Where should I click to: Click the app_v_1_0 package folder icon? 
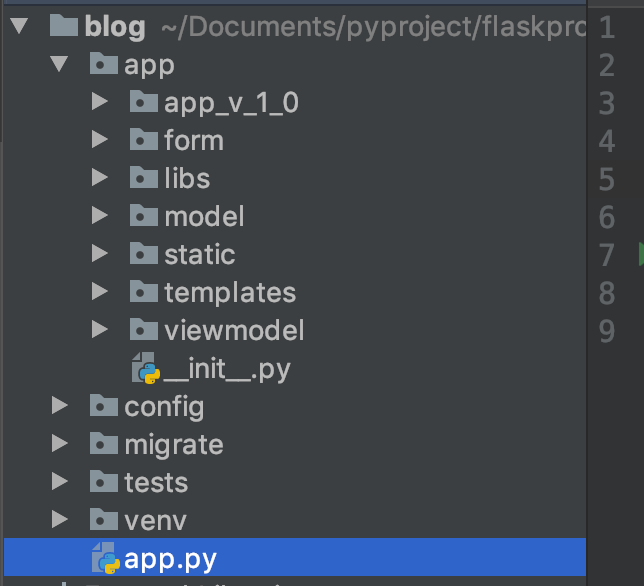click(x=144, y=102)
